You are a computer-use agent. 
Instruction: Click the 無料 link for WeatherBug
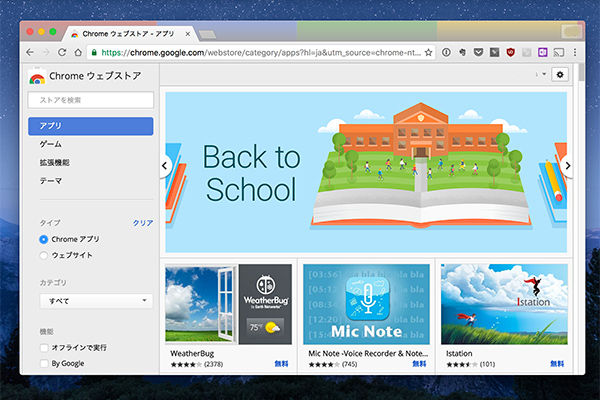click(281, 364)
